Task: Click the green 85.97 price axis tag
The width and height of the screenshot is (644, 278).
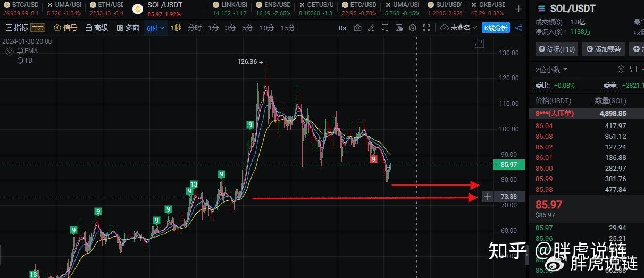Action: tap(509, 165)
